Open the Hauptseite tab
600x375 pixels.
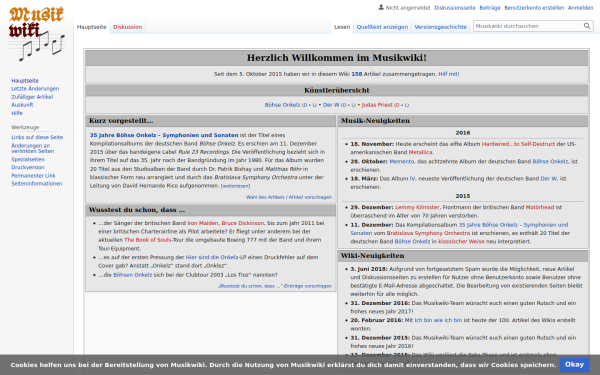(91, 27)
